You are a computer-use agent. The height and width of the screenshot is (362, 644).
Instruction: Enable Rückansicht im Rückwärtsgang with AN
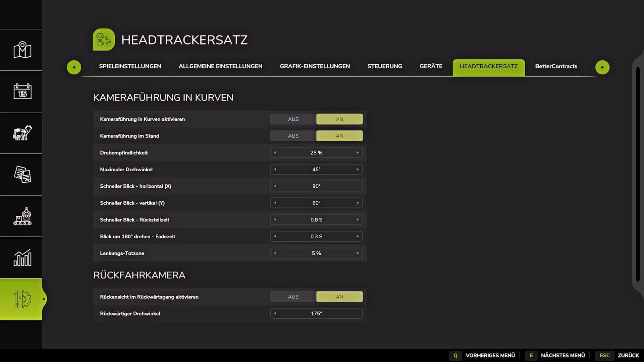coord(339,297)
